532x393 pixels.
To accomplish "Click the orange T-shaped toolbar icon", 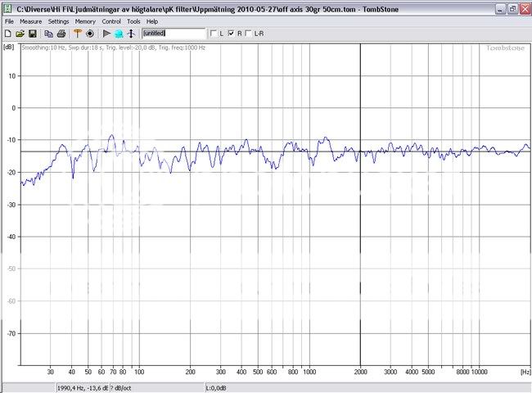I will (78, 34).
